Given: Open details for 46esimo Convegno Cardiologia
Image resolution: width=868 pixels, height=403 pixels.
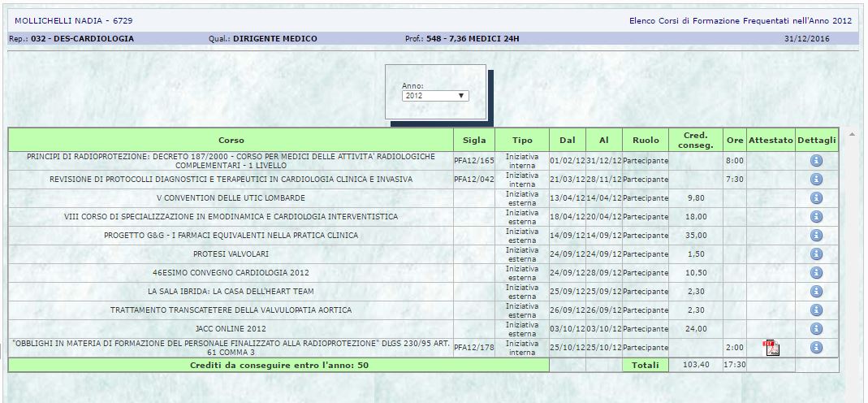Looking at the screenshot, I should tap(816, 273).
